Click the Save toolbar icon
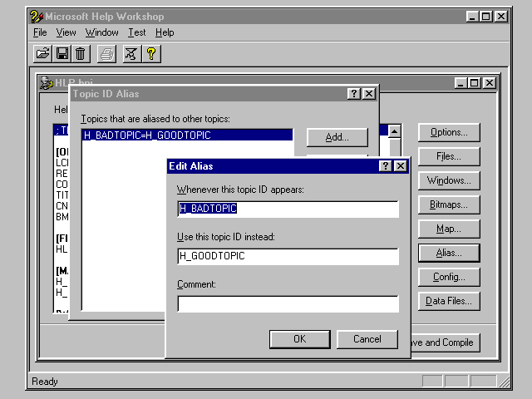Viewport: 532px width, 399px height. [x=62, y=54]
